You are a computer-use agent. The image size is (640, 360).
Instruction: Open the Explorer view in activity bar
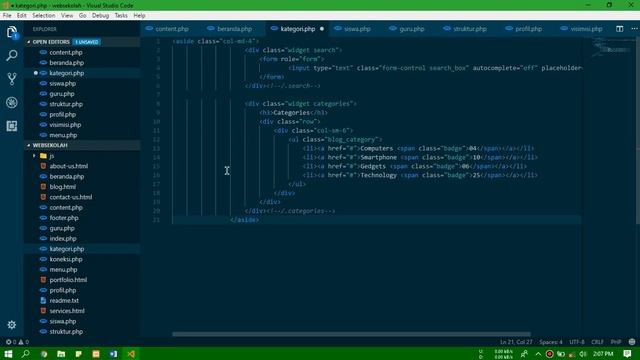pyautogui.click(x=12, y=32)
